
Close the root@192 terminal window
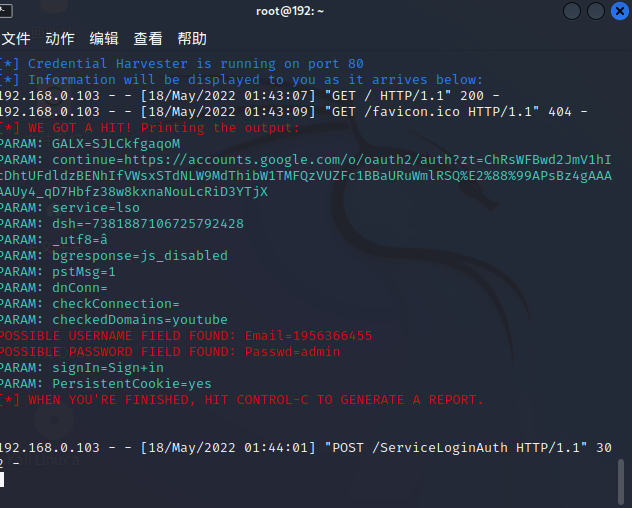click(618, 11)
